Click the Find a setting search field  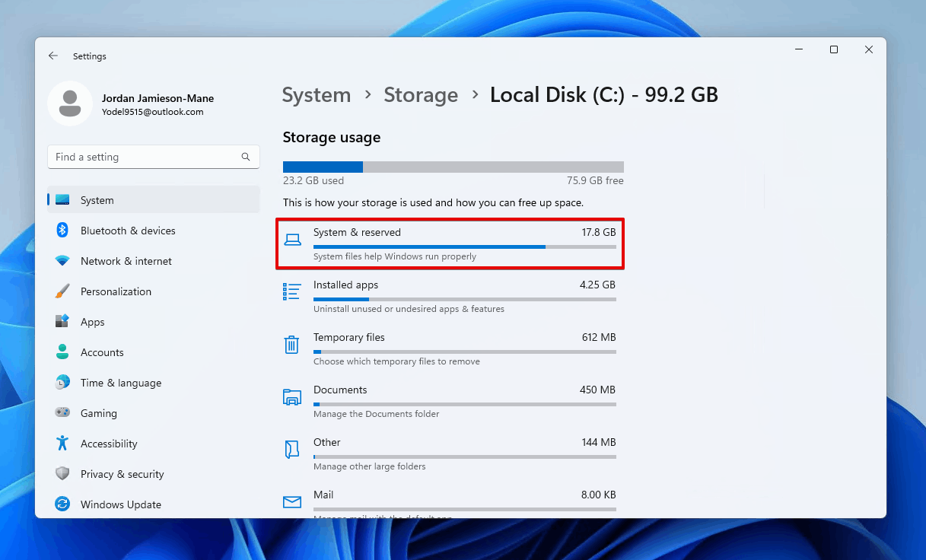coord(145,157)
